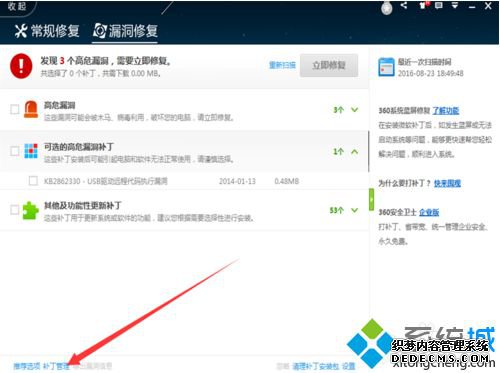The height and width of the screenshot is (373, 500).
Task: Open 补丁管理 link at bottom left
Action: (x=56, y=366)
